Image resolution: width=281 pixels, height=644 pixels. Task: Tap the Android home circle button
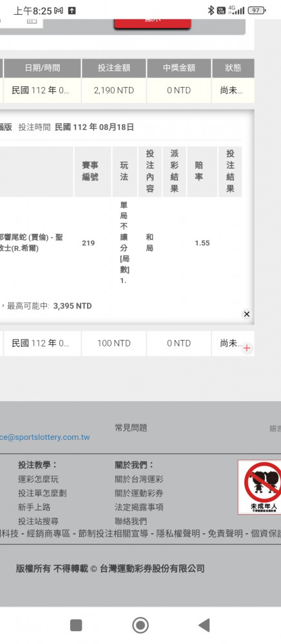140,625
